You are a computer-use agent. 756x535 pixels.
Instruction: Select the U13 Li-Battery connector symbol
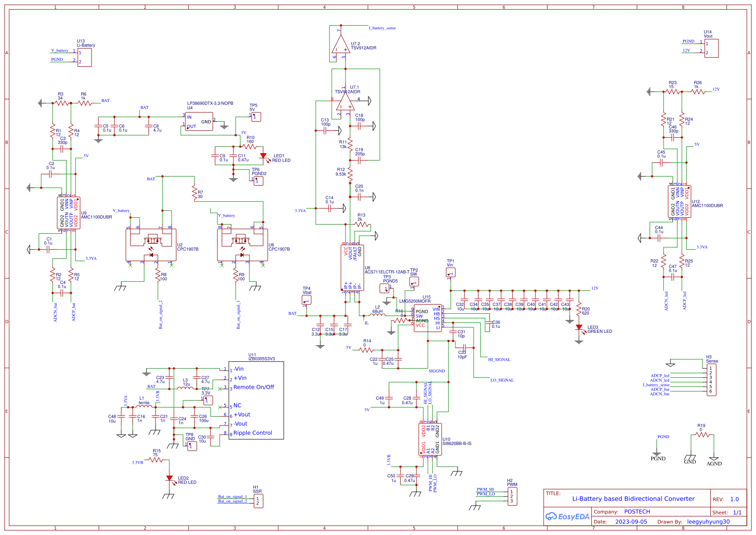[x=85, y=56]
